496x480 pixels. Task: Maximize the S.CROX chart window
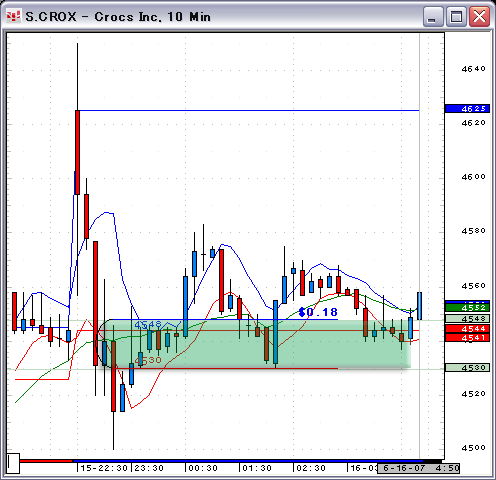456,16
